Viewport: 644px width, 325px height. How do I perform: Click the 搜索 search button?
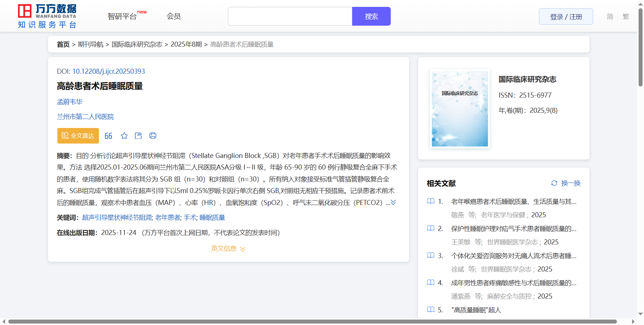point(371,17)
